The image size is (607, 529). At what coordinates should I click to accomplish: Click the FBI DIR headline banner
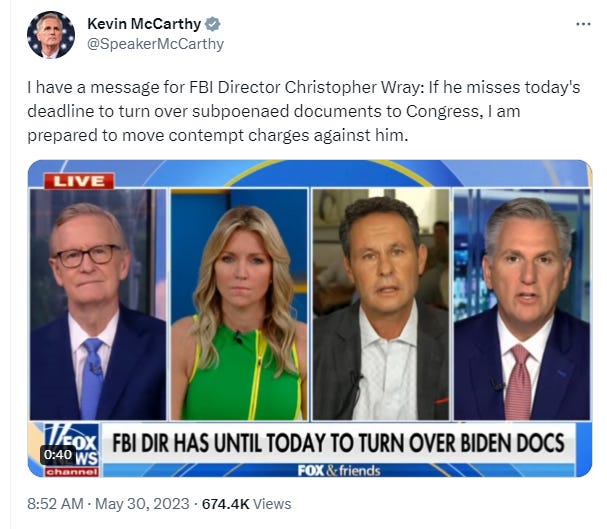338,443
